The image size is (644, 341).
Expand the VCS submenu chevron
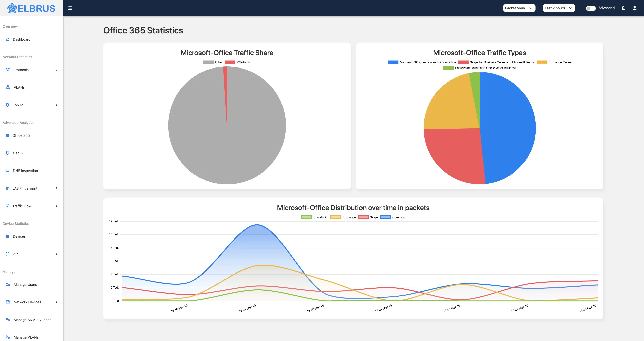pos(57,254)
